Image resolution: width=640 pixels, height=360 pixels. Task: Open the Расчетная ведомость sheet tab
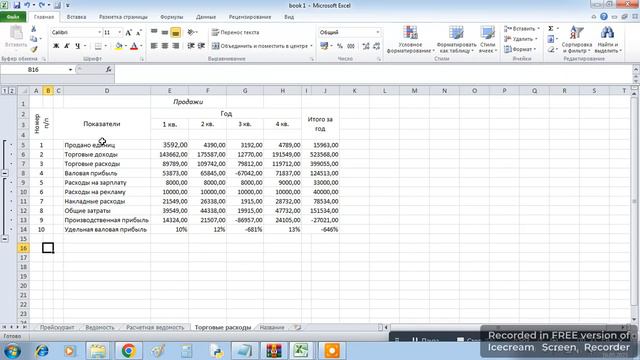[155, 327]
